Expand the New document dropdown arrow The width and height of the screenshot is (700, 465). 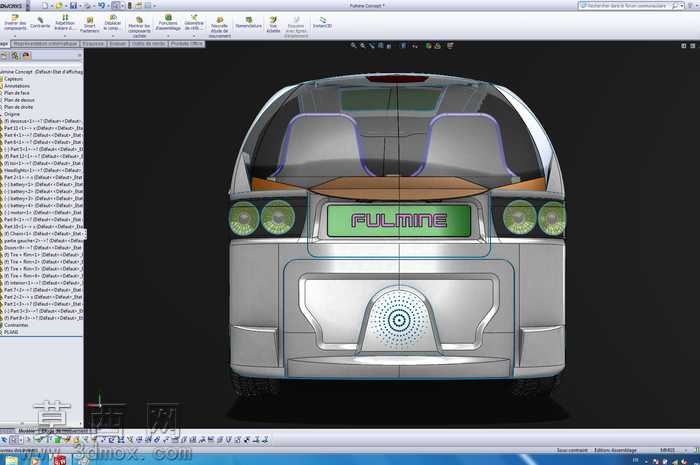click(x=51, y=6)
